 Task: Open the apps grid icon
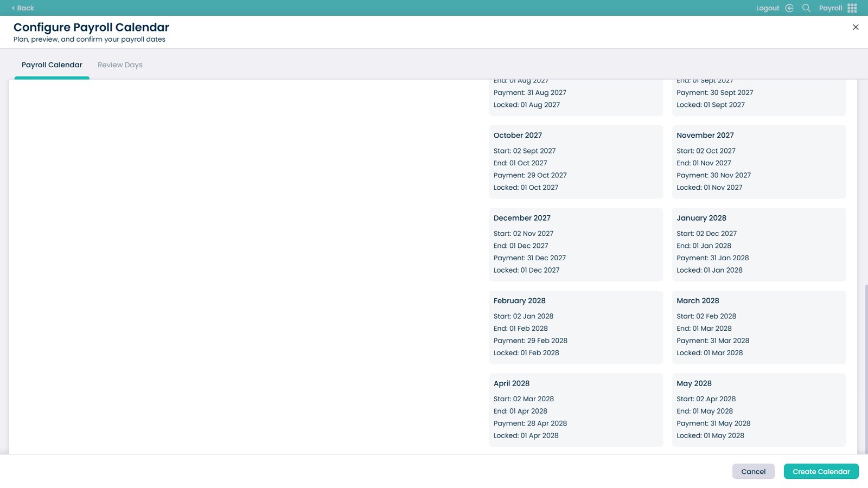coord(852,8)
